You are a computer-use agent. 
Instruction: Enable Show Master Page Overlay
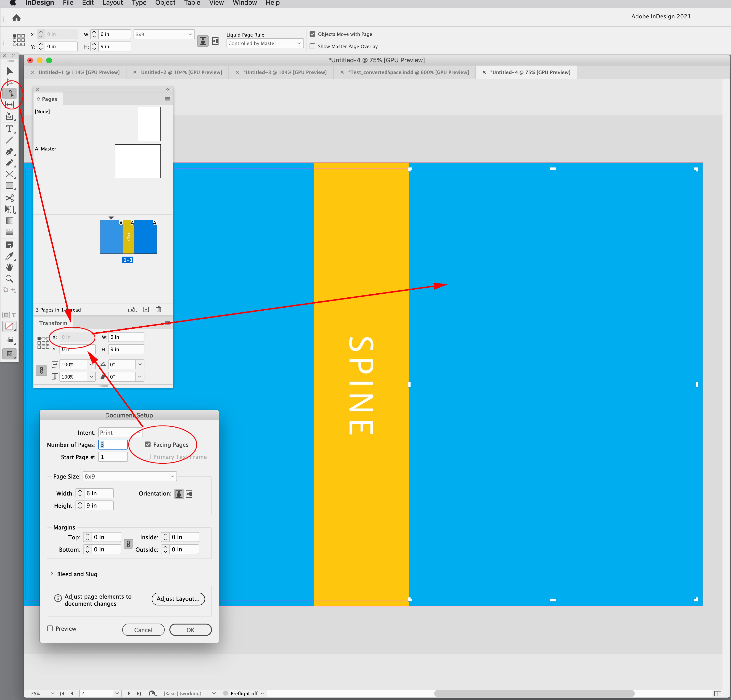tap(313, 46)
